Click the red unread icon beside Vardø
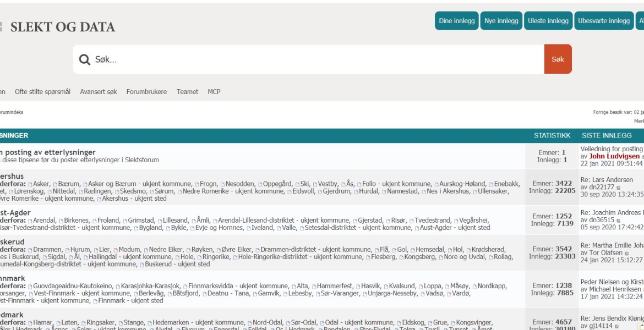The width and height of the screenshot is (644, 330). tap(449, 294)
